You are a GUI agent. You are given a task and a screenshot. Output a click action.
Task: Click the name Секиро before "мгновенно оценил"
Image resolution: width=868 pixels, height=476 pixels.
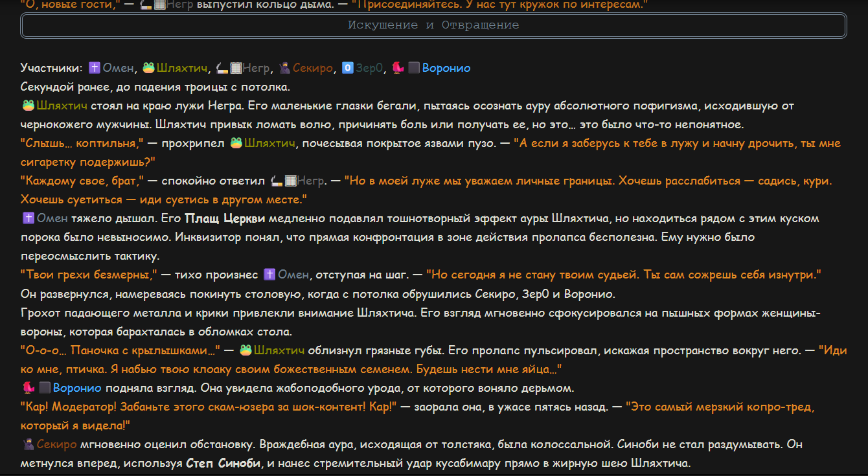click(x=57, y=444)
